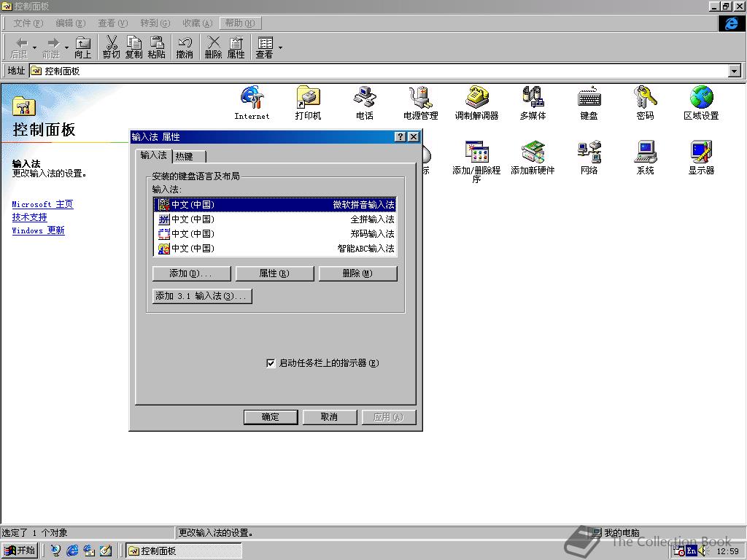Click the 查看 views toolbar icon
747x560 pixels.
pyautogui.click(x=264, y=47)
